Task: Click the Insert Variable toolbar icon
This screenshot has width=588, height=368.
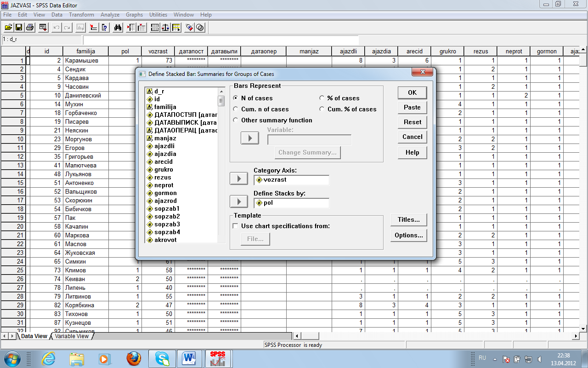Action: [141, 28]
